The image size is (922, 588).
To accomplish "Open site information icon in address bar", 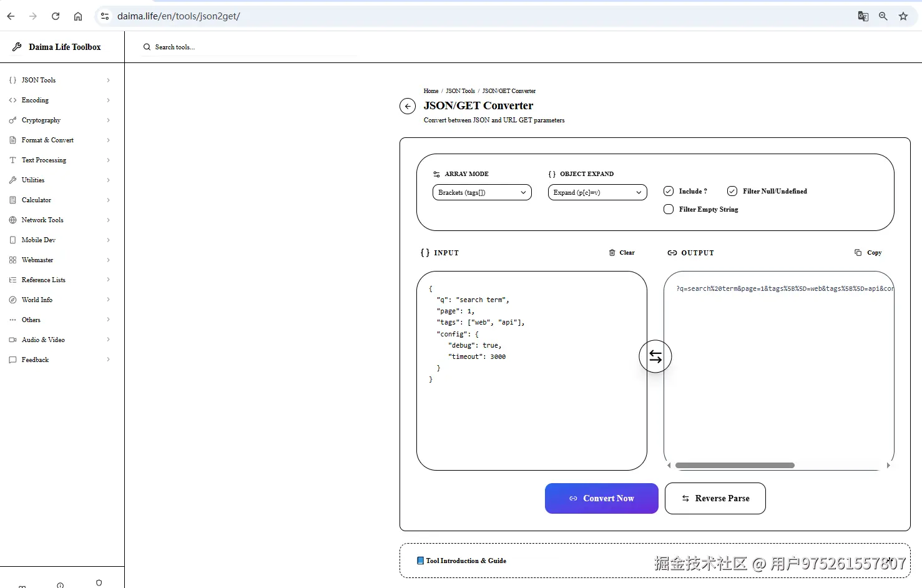I will pos(105,16).
